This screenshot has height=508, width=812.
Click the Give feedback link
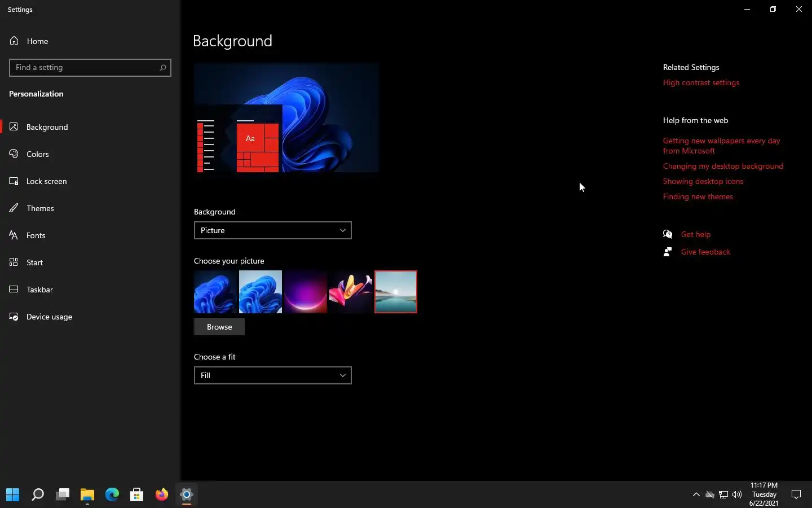pyautogui.click(x=705, y=252)
